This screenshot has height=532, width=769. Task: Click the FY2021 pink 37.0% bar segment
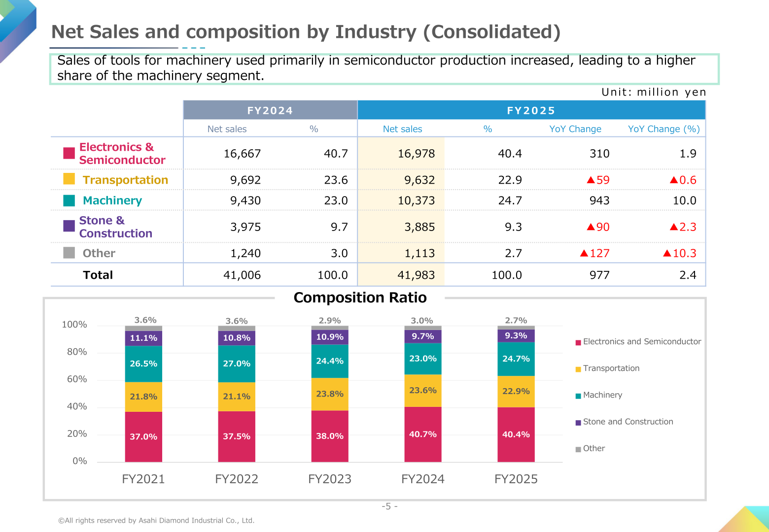(x=143, y=436)
